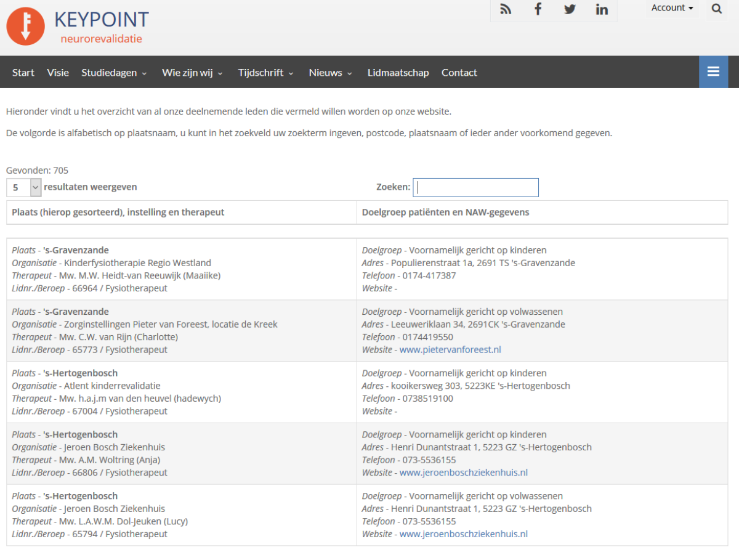
Task: Go to the Lidmaatschap page
Action: point(398,72)
